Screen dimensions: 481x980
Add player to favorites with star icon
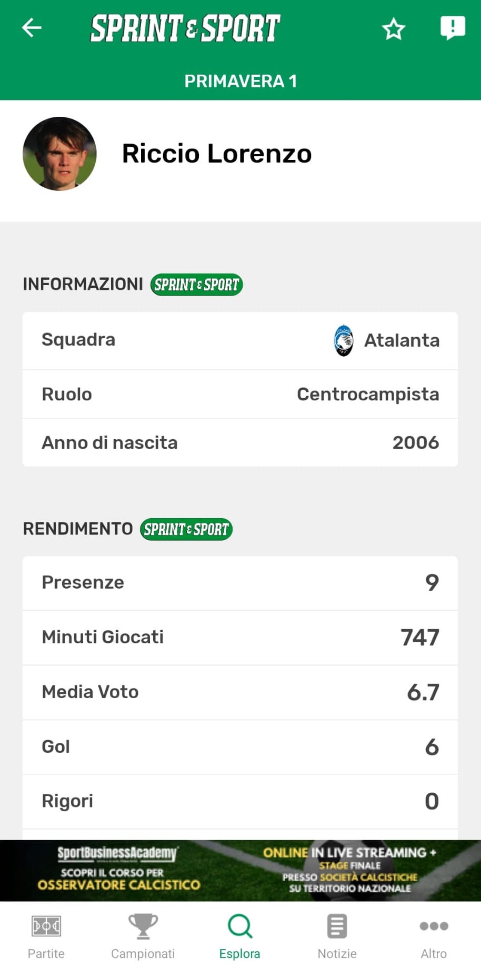coord(393,29)
